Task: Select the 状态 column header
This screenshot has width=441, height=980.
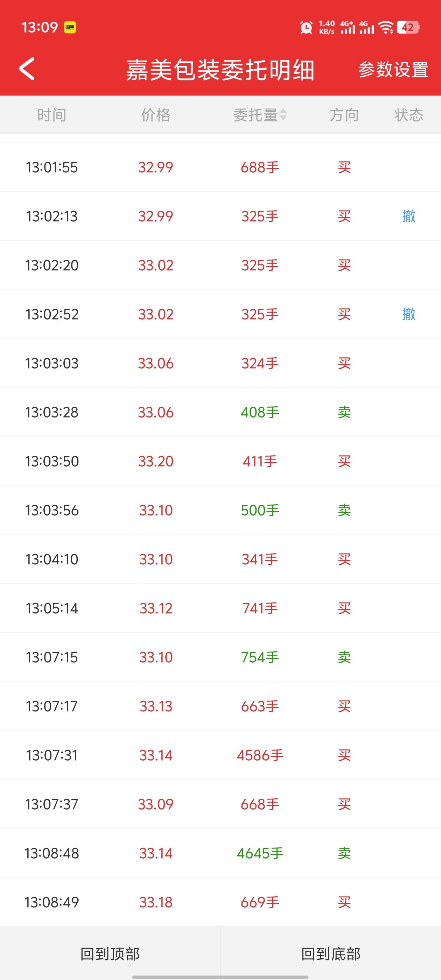Action: (x=409, y=115)
